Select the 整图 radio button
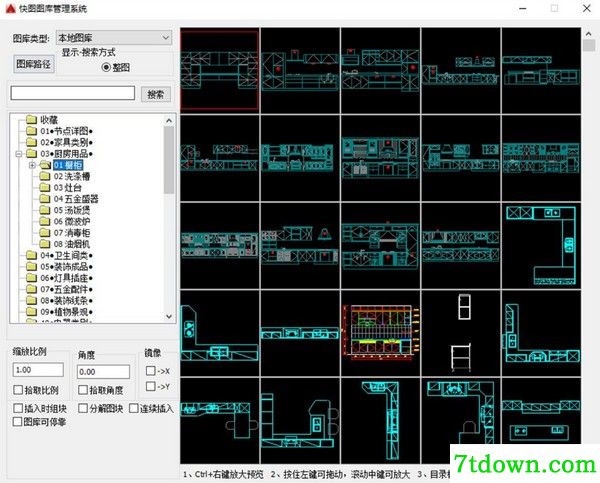600x483 pixels. (x=106, y=67)
